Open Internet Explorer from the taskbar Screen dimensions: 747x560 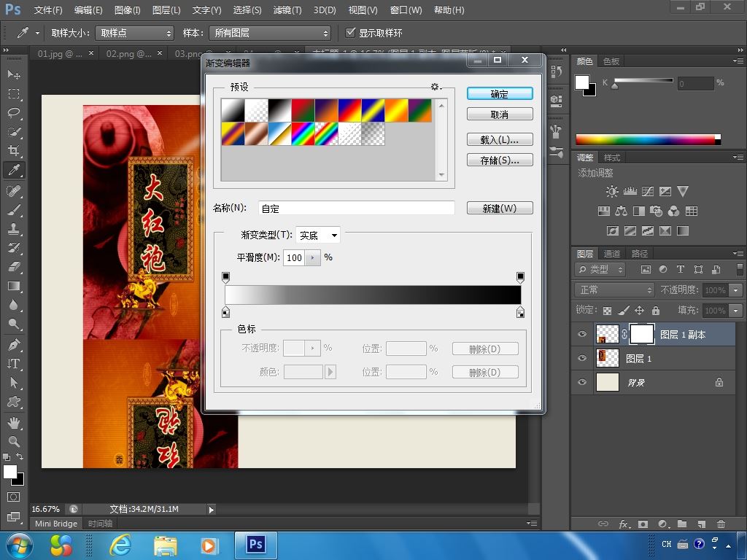pyautogui.click(x=120, y=545)
